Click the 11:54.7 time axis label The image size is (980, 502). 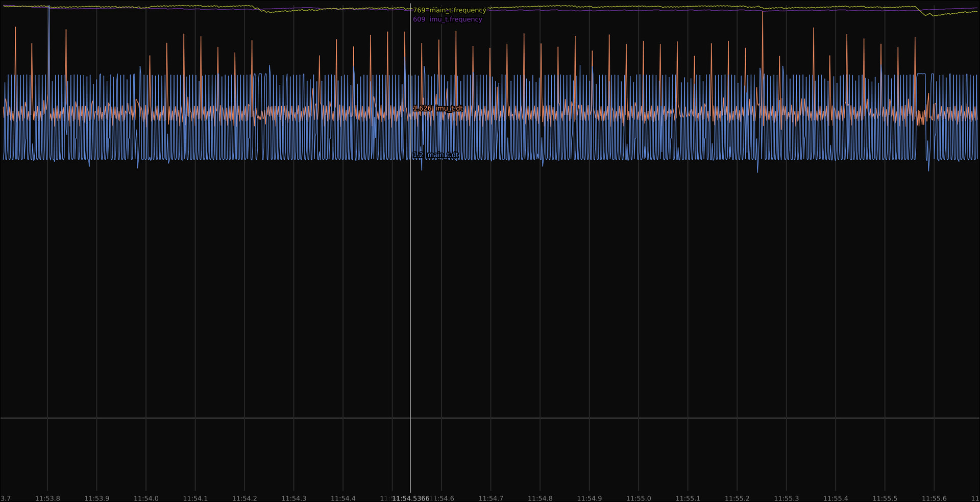[491, 498]
